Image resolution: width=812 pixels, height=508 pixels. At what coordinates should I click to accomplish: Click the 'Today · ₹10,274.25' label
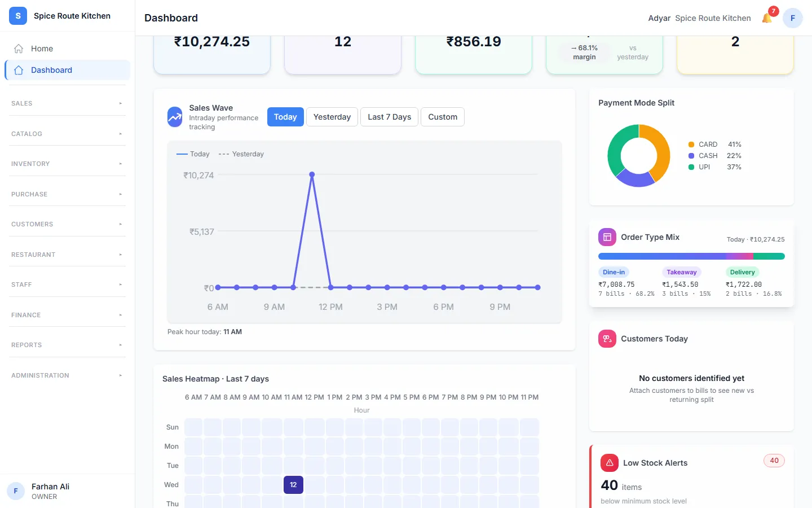pos(756,239)
